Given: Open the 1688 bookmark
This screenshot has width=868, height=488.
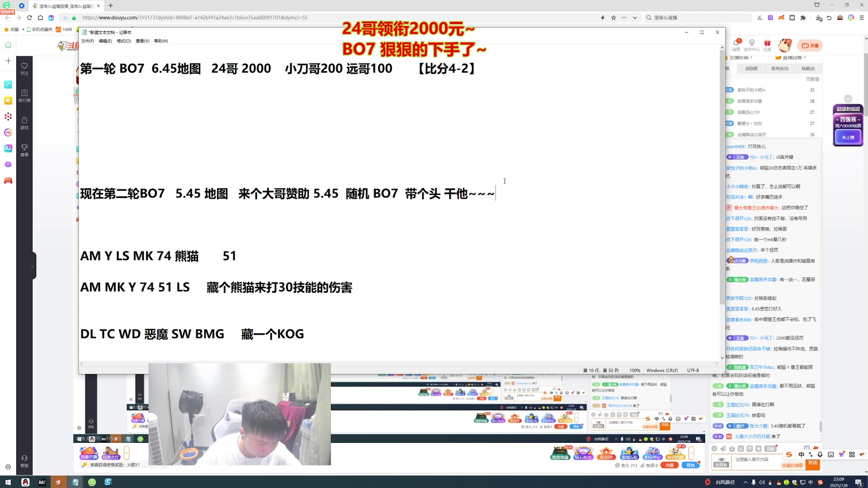Looking at the screenshot, I should pyautogui.click(x=64, y=29).
